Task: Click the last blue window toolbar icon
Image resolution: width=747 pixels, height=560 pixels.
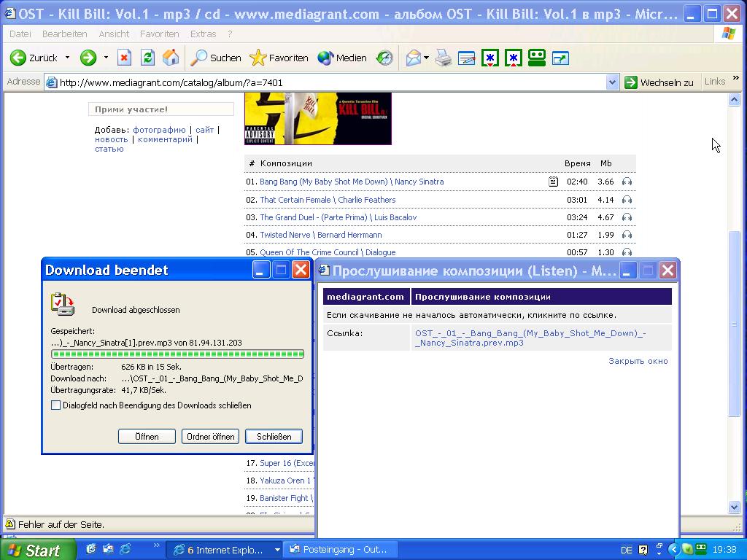Action: point(560,58)
